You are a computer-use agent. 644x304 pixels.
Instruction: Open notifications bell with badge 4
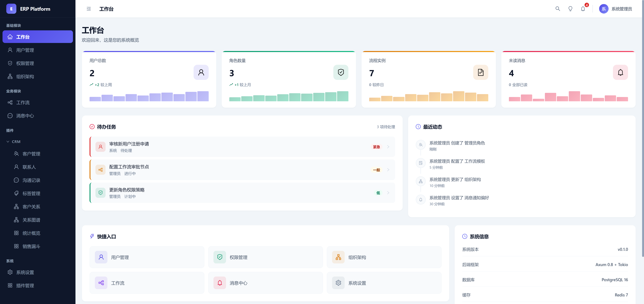(583, 9)
